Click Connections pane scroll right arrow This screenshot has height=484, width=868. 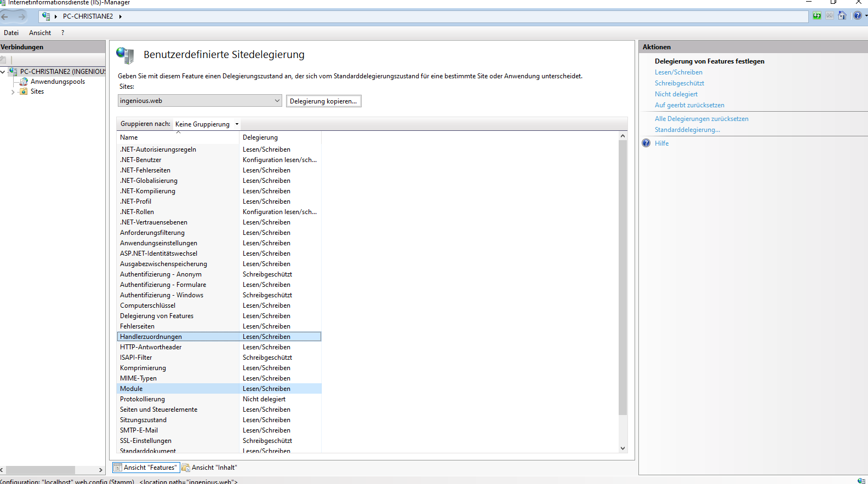(x=101, y=470)
